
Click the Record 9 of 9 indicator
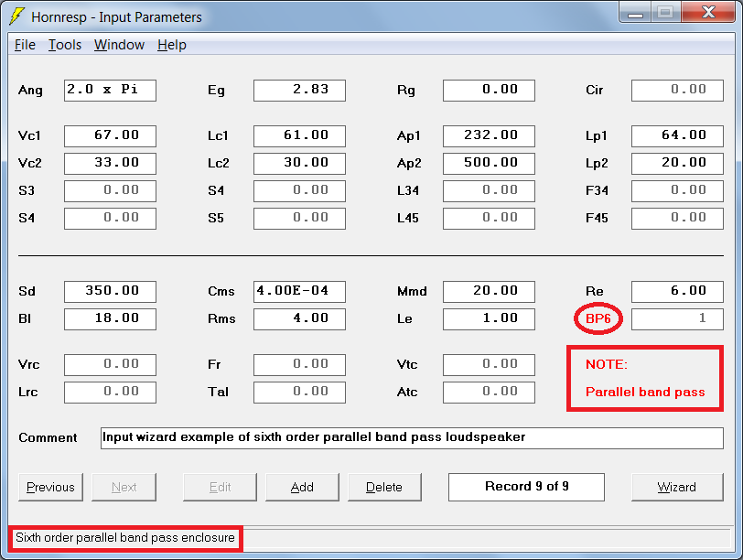[526, 487]
